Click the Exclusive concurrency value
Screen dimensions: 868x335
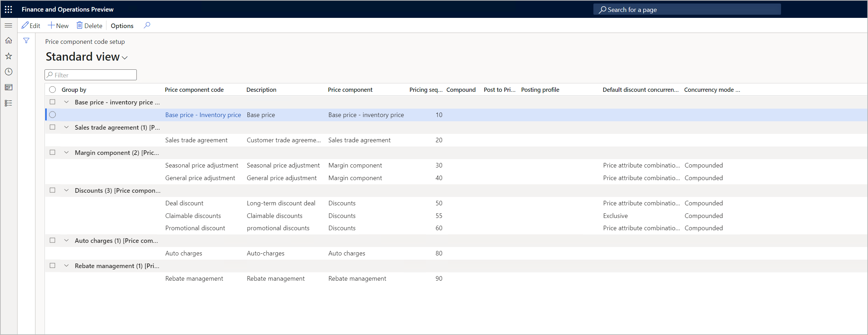tap(615, 216)
